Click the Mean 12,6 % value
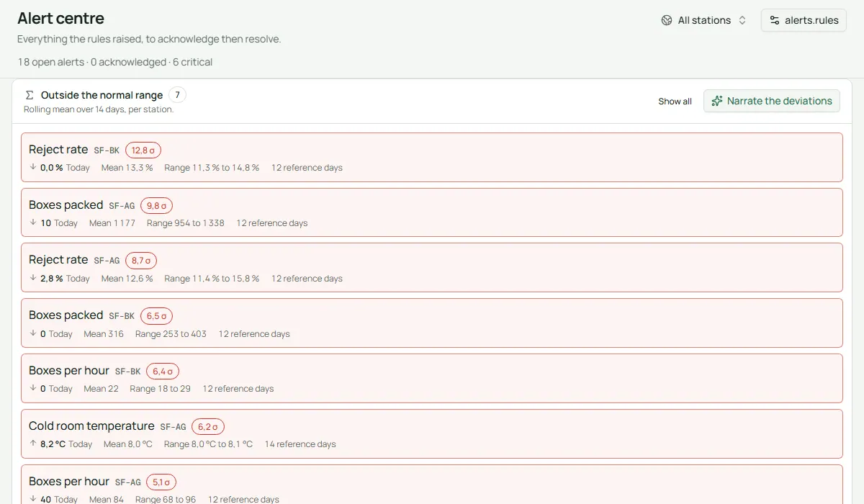The width and height of the screenshot is (864, 504). 127,279
